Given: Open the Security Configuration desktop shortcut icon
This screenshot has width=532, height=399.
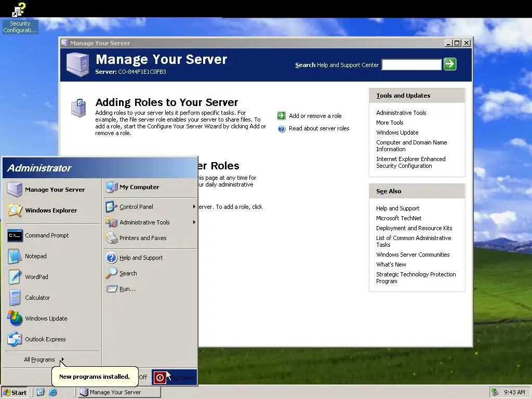Looking at the screenshot, I should [x=19, y=10].
